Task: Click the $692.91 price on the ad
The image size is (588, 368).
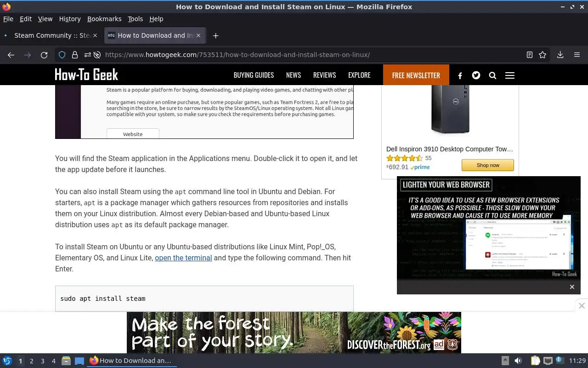Action: point(397,167)
